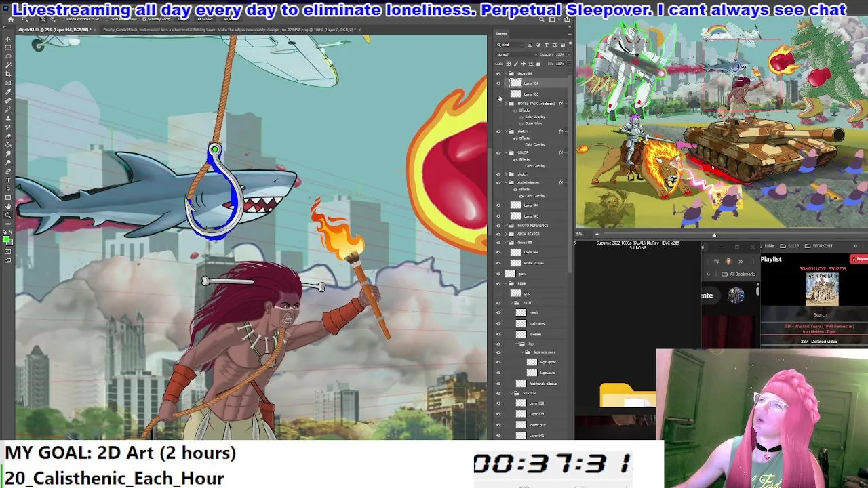This screenshot has height=488, width=868.
Task: Collapse the added shapes group
Action: pos(506,182)
